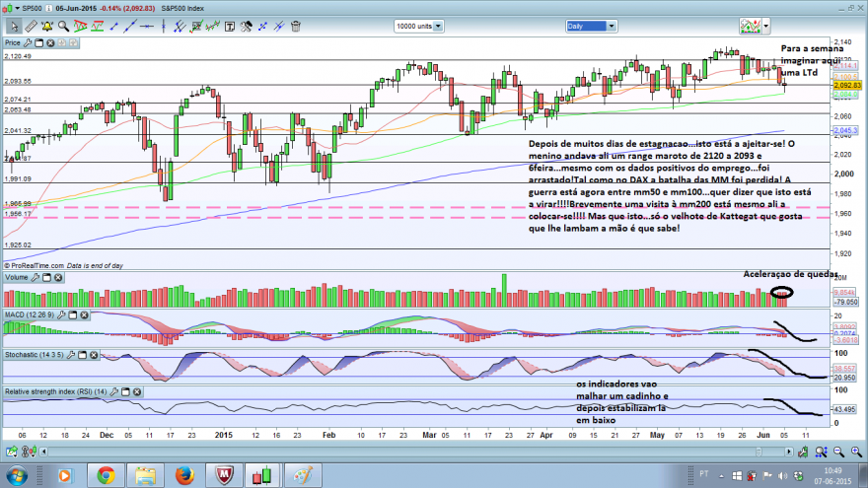Maximize the Volume panel
This screenshot has width=868, height=488.
point(47,277)
